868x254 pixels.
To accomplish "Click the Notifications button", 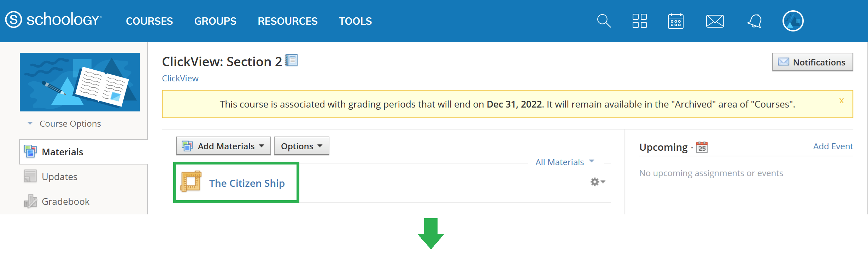I will [813, 62].
